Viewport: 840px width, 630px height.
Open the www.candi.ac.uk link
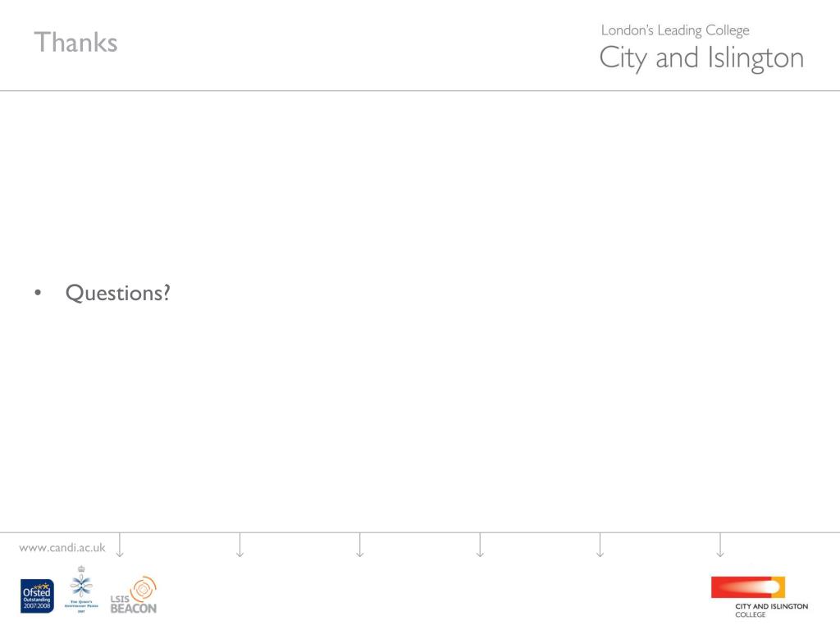tap(62, 547)
